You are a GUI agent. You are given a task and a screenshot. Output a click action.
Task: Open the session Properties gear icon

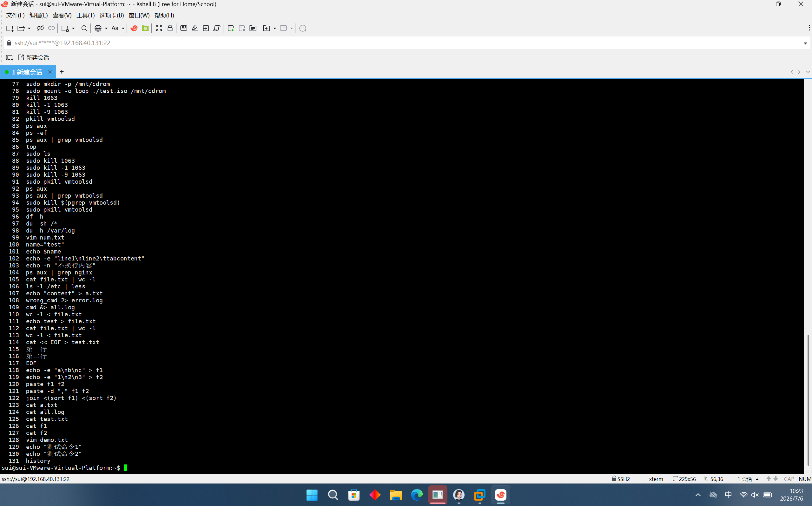coord(65,29)
